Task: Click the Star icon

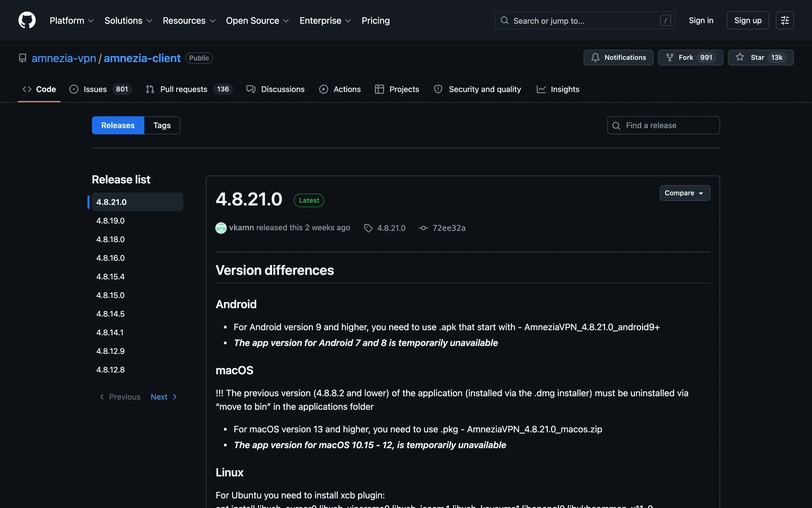Action: click(x=740, y=57)
